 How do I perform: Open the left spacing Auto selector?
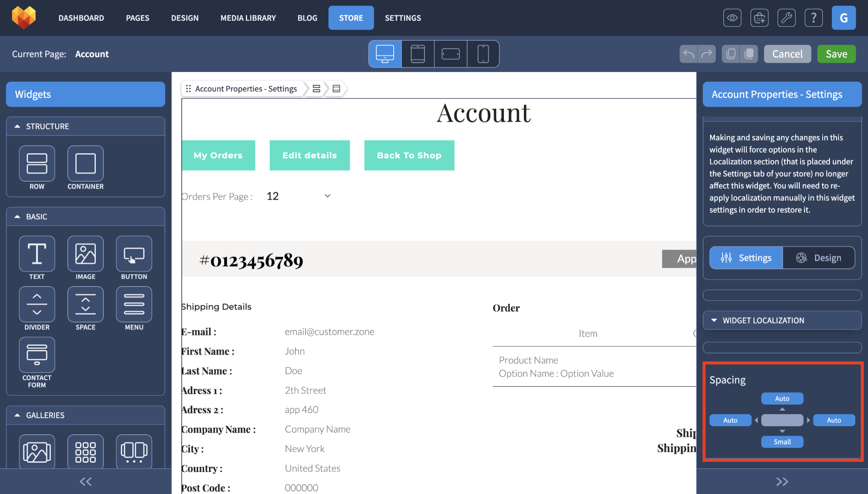[x=730, y=420]
